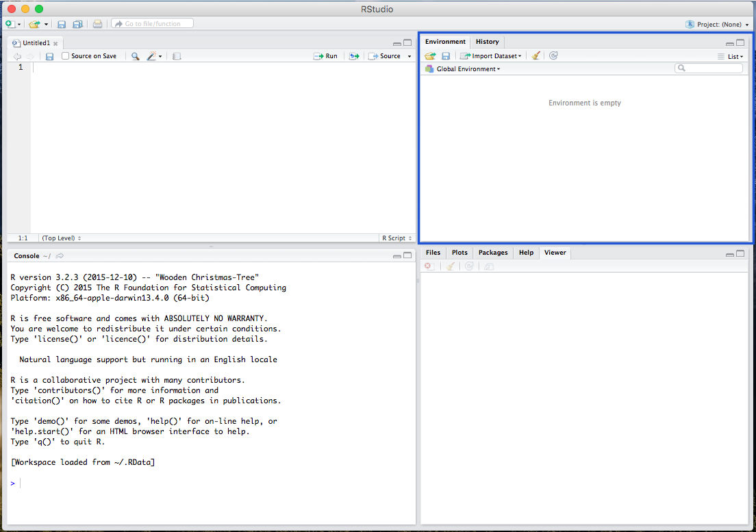The image size is (756, 532).
Task: Load workspace using open folder icon in Environment
Action: 430,56
